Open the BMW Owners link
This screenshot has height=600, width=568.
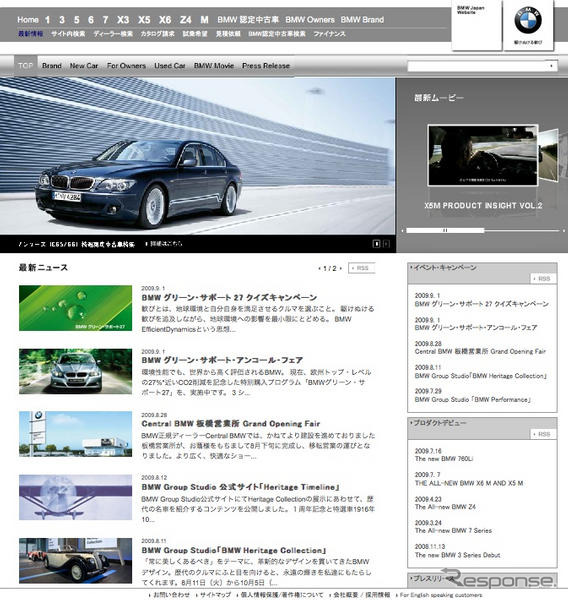tap(310, 20)
